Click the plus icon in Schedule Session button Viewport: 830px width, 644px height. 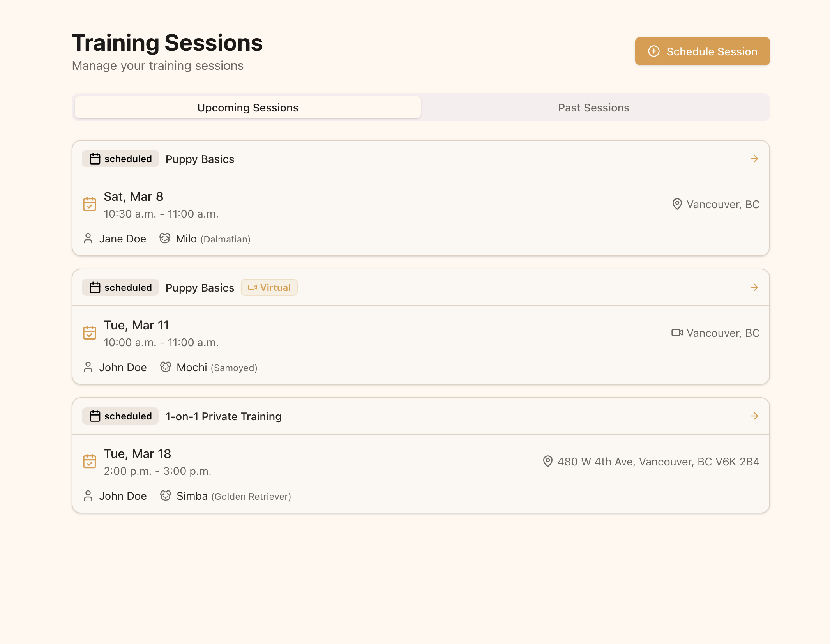coord(654,51)
